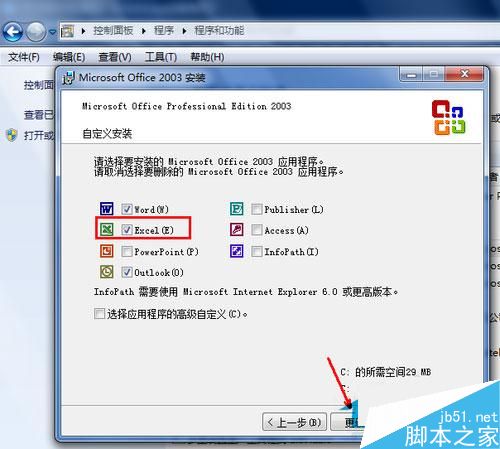Check the Access(A) checkbox
Screen dimensions: 500x449
pos(257,230)
